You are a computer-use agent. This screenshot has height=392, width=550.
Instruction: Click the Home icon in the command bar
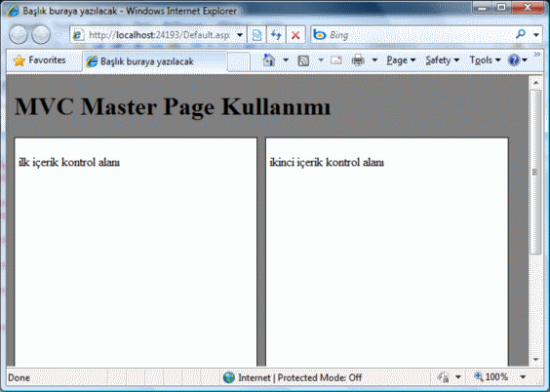coord(269,60)
